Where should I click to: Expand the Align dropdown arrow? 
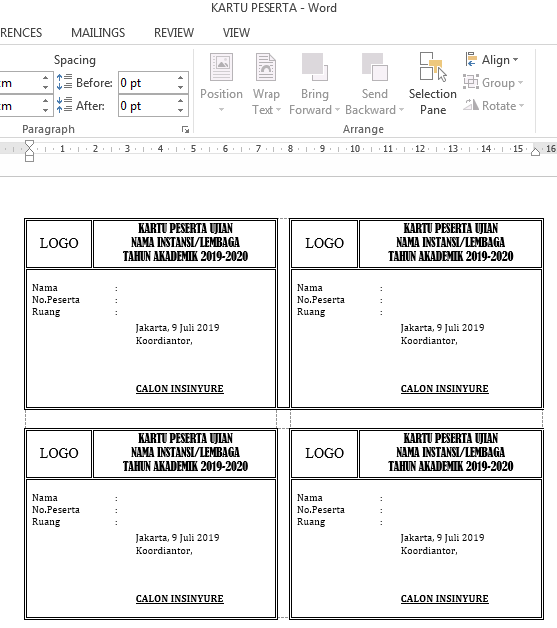tap(515, 60)
